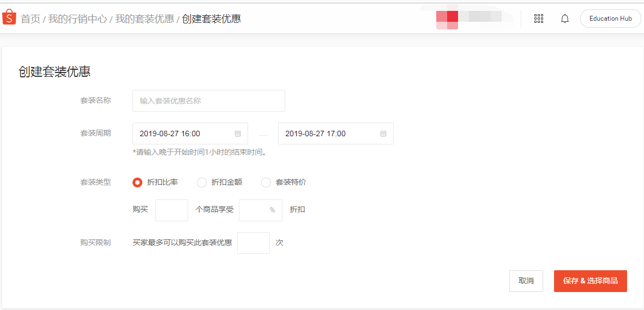The width and height of the screenshot is (644, 310).
Task: Select the 折扣金额 radio option
Action: [x=202, y=183]
